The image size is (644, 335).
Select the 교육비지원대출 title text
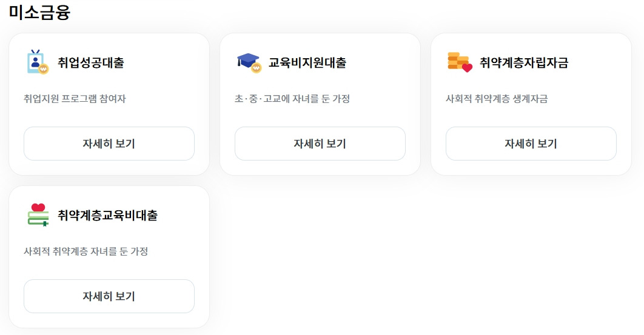tap(307, 62)
